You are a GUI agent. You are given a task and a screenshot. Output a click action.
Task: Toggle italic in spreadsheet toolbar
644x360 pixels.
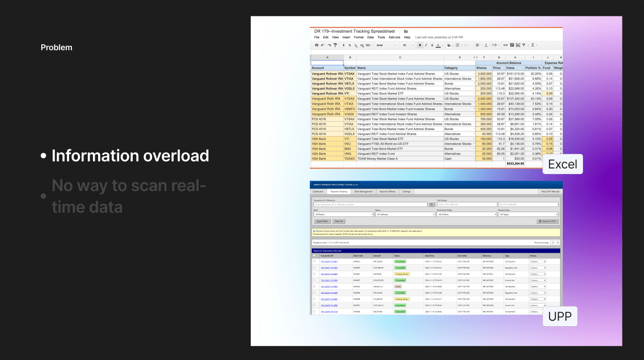tap(426, 45)
